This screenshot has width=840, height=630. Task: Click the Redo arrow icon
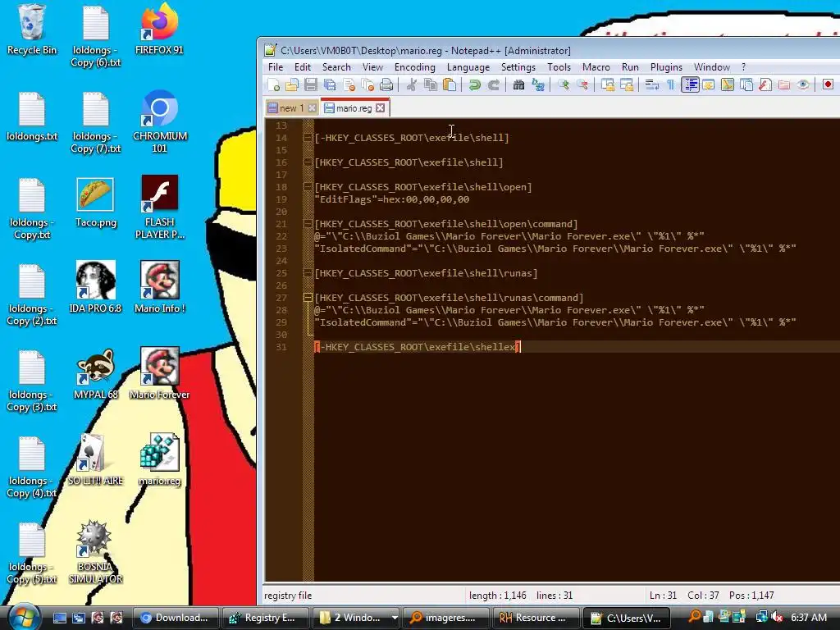pyautogui.click(x=493, y=84)
